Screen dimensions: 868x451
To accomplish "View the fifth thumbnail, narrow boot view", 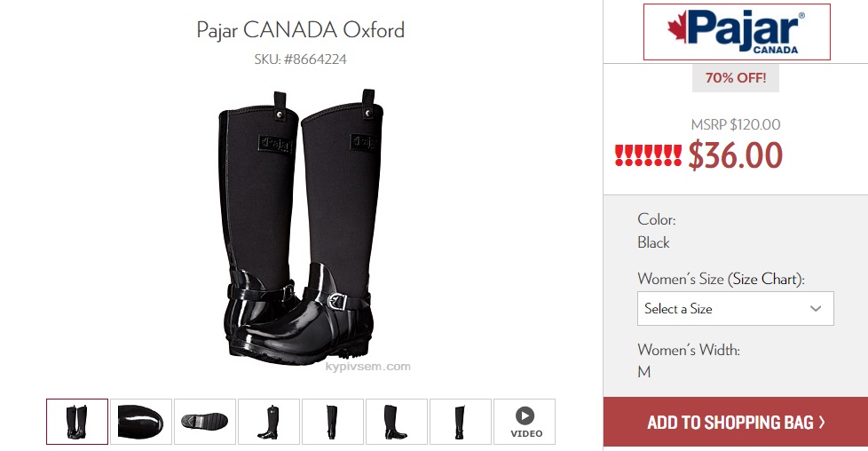I will (x=333, y=422).
